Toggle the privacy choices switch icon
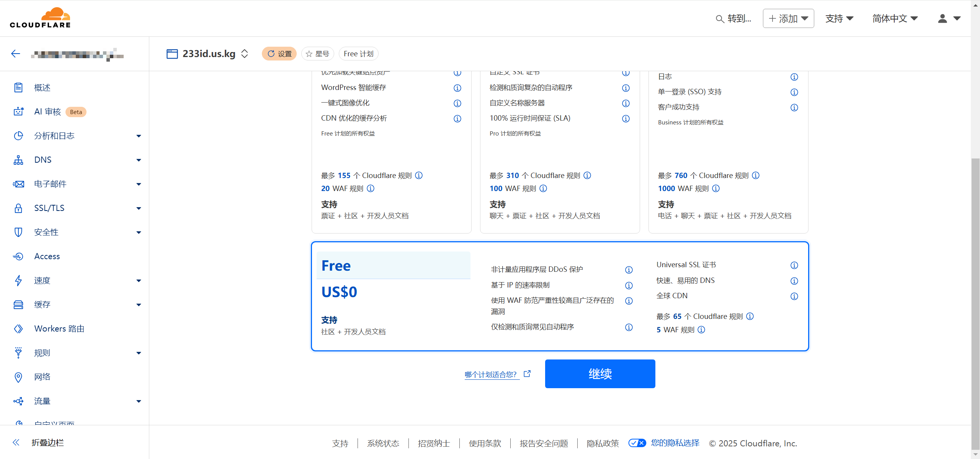Screen dimensions: 980x459 [637, 443]
